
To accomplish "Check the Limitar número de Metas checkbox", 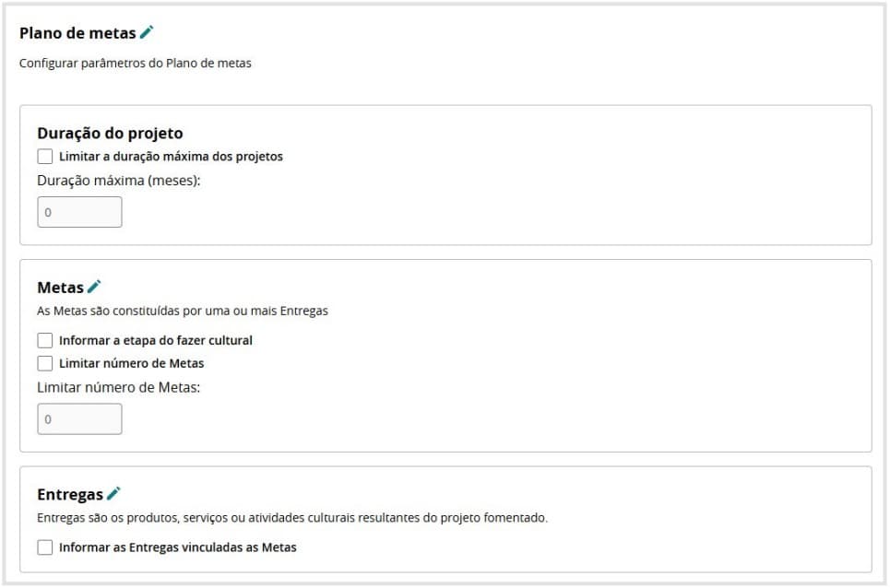I will tap(45, 363).
